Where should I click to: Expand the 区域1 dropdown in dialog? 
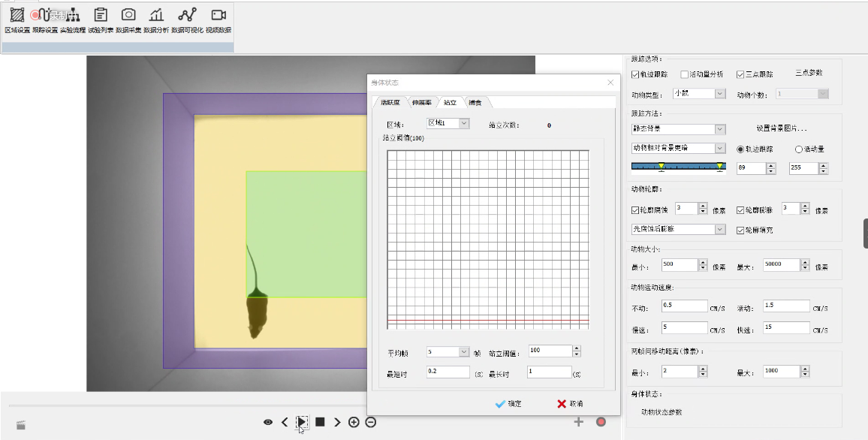(463, 123)
